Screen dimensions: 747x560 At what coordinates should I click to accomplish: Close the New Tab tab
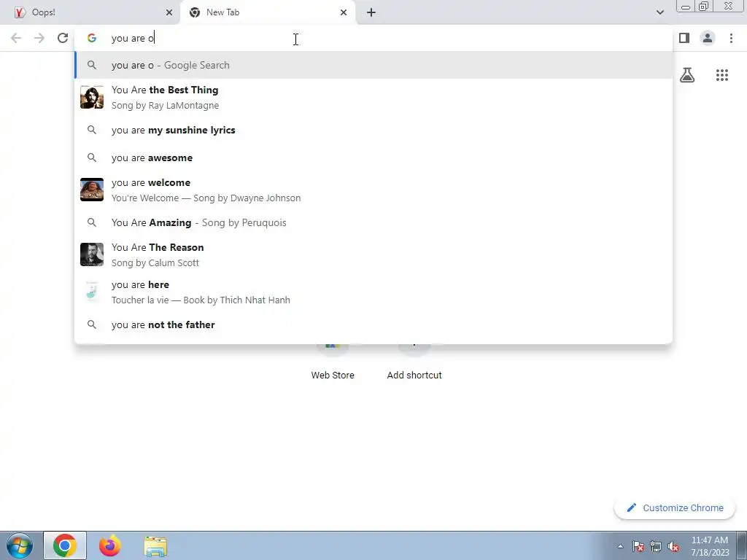coord(344,13)
